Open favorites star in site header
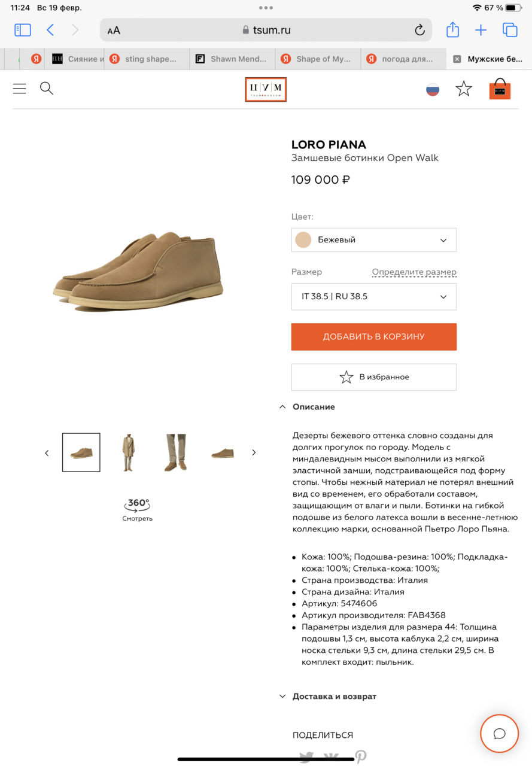 pyautogui.click(x=464, y=89)
